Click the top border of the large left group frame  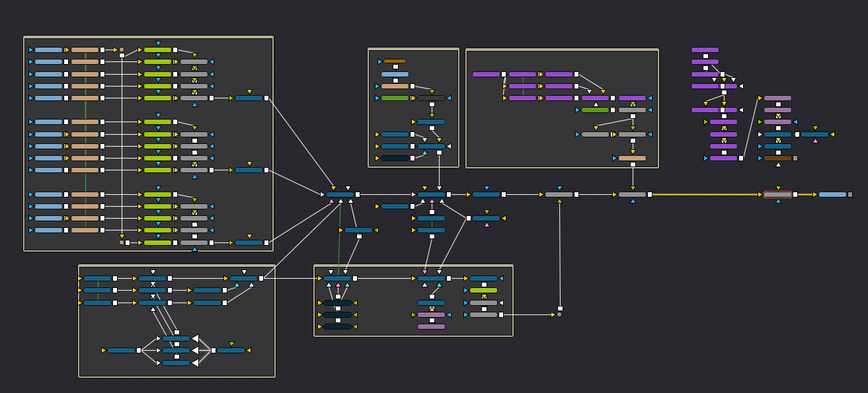pos(148,37)
